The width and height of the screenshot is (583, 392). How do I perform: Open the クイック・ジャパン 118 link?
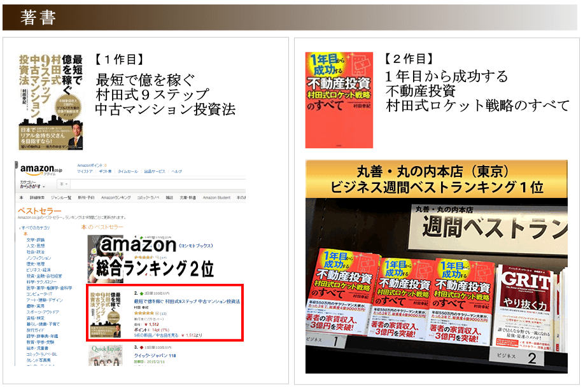click(155, 356)
